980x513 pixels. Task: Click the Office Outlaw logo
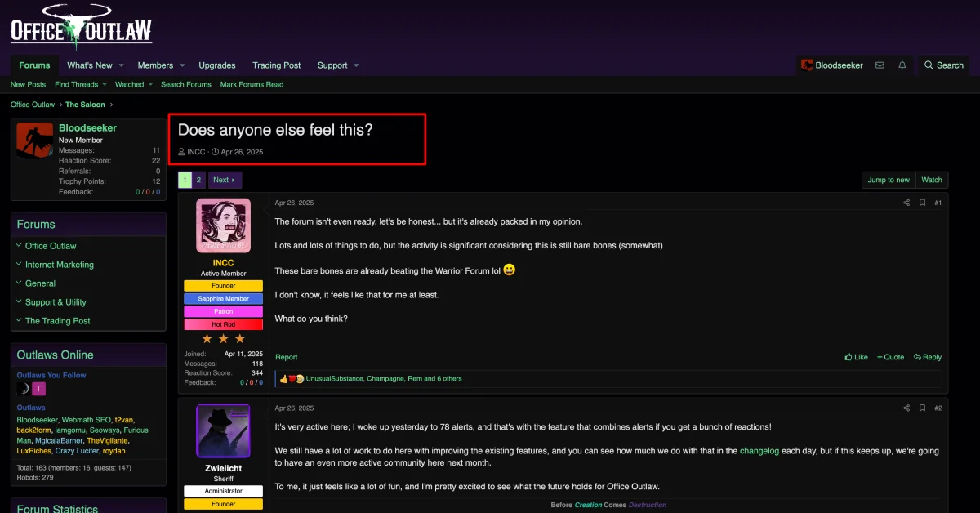(81, 29)
